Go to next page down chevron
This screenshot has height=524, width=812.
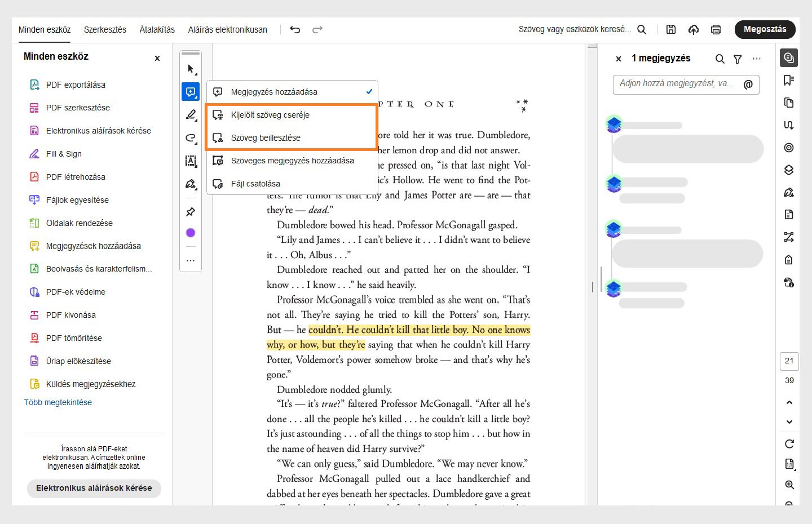pos(789,422)
